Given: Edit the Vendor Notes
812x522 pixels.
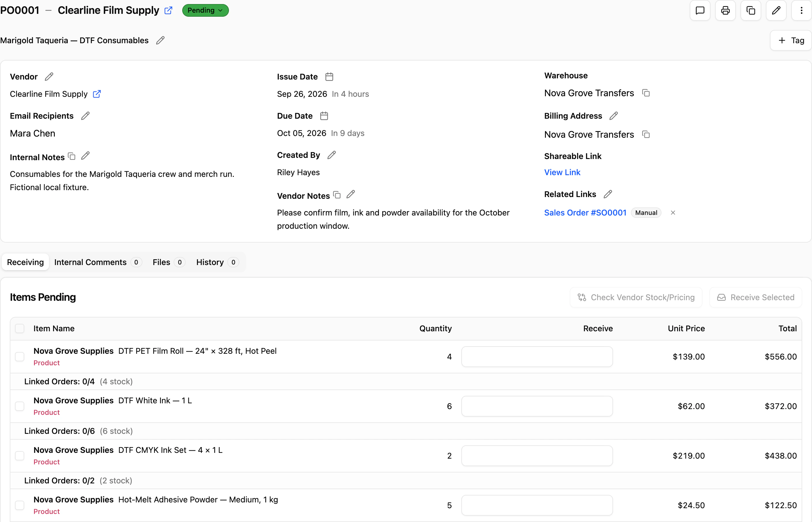Looking at the screenshot, I should click(351, 194).
